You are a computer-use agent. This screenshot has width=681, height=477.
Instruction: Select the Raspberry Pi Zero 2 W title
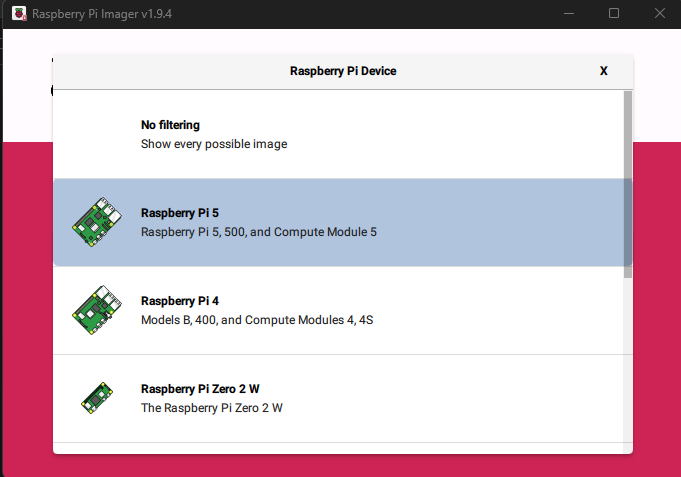200,389
